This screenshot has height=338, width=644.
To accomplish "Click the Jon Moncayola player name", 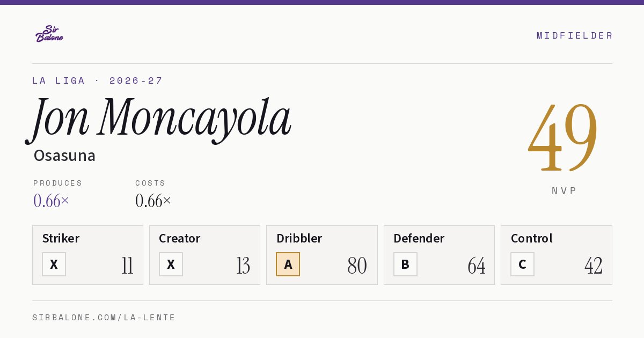I will click(x=159, y=119).
